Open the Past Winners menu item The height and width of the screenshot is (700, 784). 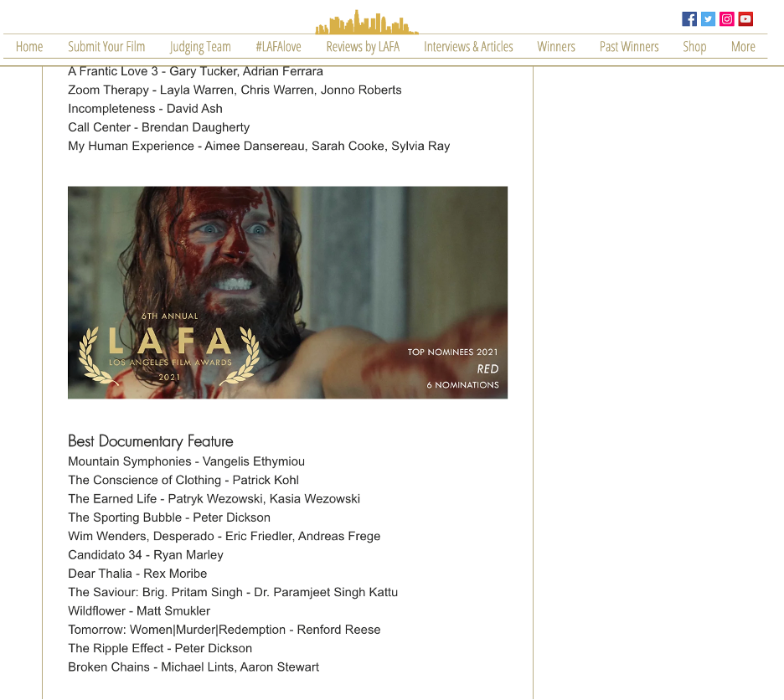pyautogui.click(x=629, y=47)
